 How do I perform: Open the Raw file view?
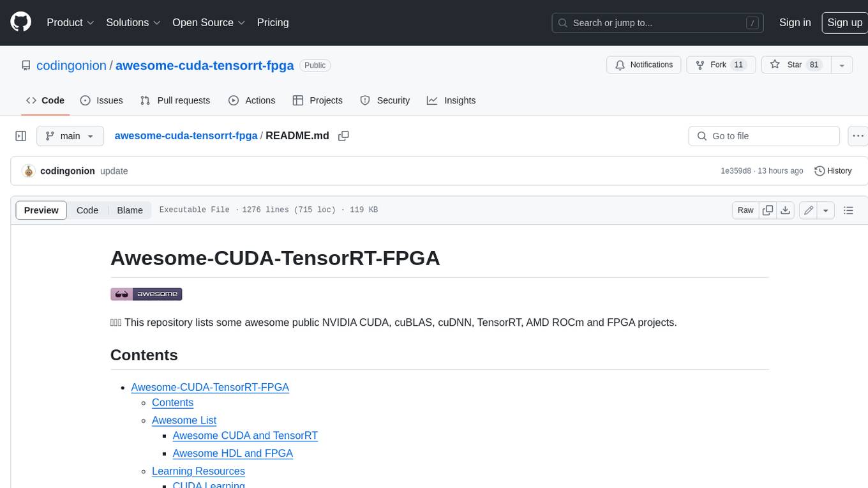point(745,210)
